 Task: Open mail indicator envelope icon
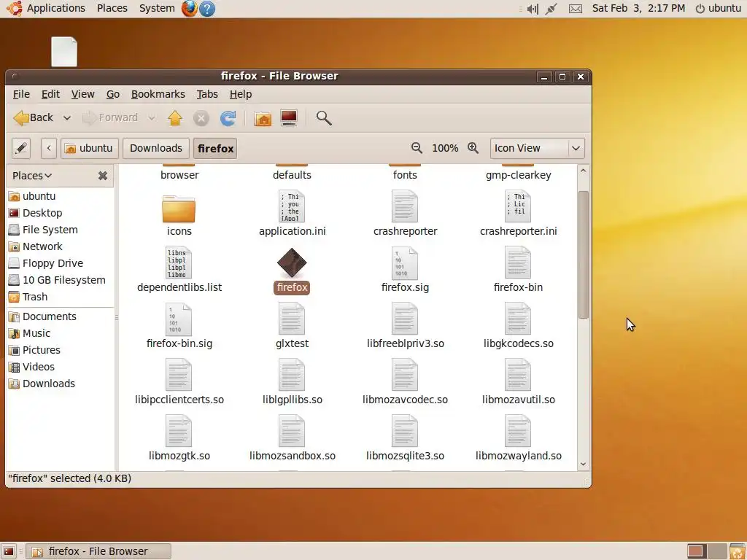point(576,9)
